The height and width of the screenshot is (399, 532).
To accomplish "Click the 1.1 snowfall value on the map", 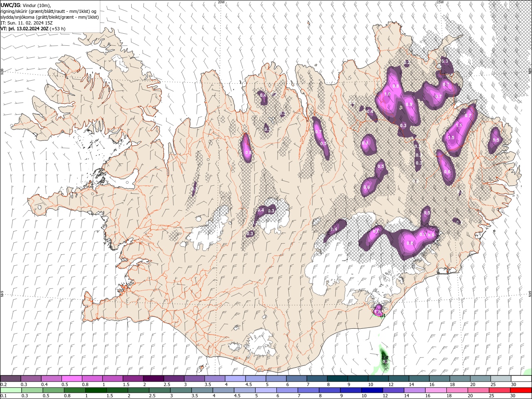I will (x=459, y=125).
